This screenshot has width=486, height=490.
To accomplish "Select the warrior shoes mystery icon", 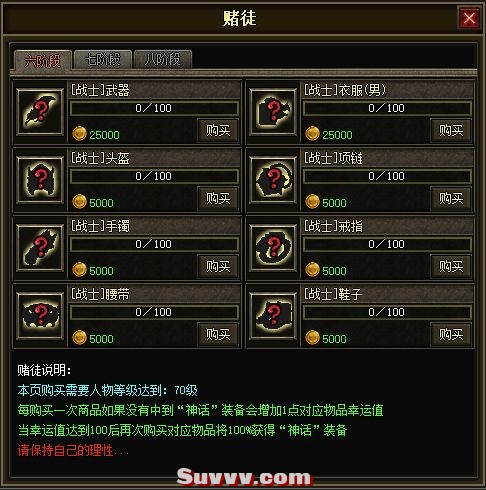I will (x=273, y=316).
